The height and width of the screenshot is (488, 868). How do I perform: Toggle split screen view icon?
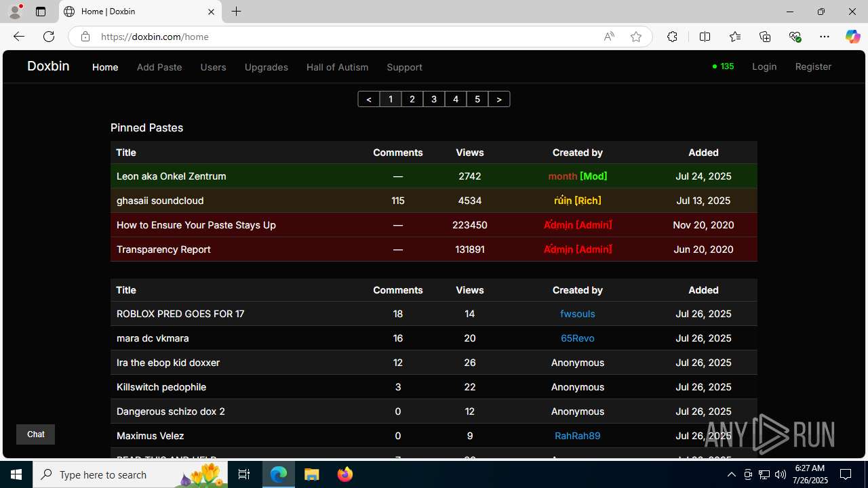(705, 37)
